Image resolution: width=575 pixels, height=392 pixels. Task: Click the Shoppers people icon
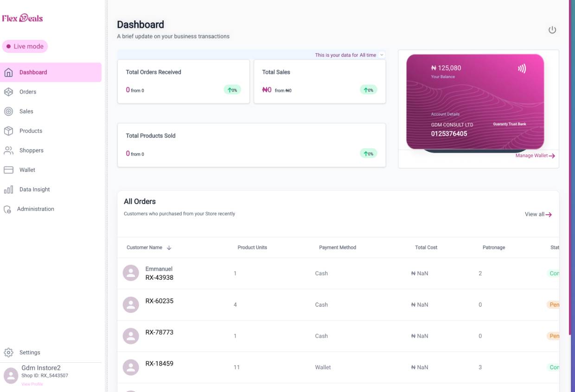click(x=8, y=150)
